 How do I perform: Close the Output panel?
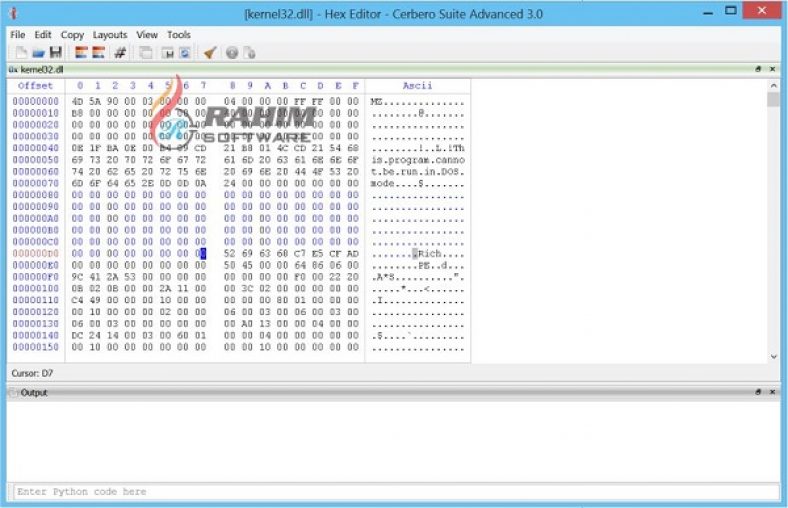[x=772, y=392]
